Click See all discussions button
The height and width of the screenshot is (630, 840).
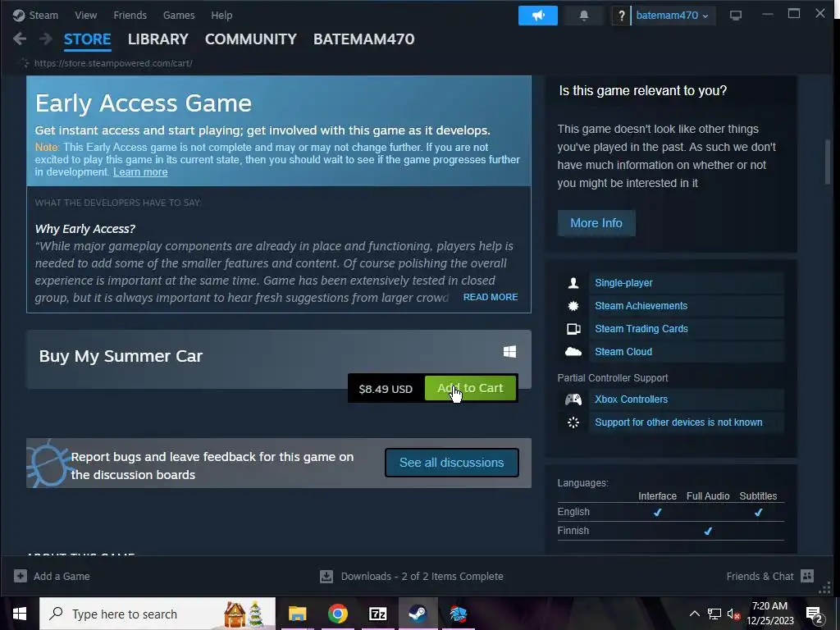(x=452, y=463)
